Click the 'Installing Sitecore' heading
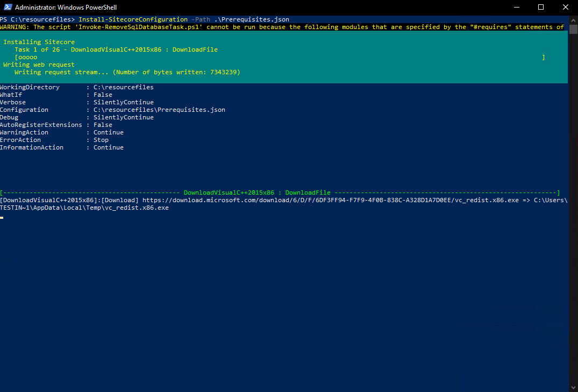This screenshot has width=578, height=392. [x=39, y=42]
